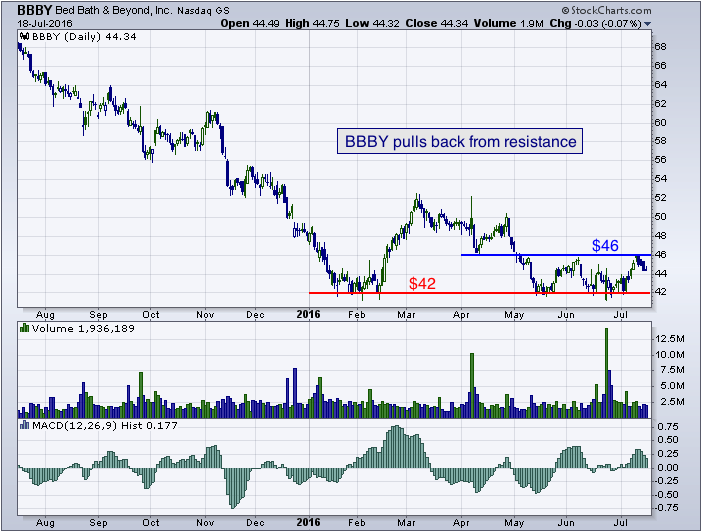Click the 54 price axis label
702x532 pixels.
tap(660, 179)
